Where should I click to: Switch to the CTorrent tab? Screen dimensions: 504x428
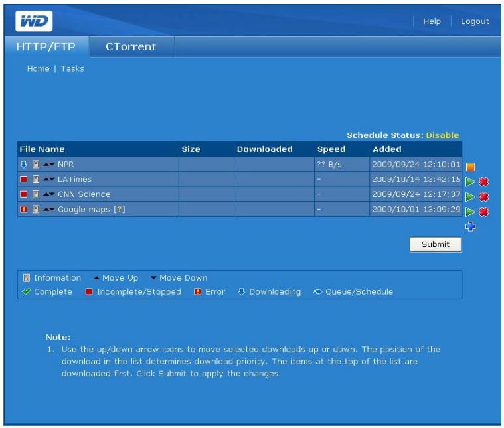click(x=131, y=46)
